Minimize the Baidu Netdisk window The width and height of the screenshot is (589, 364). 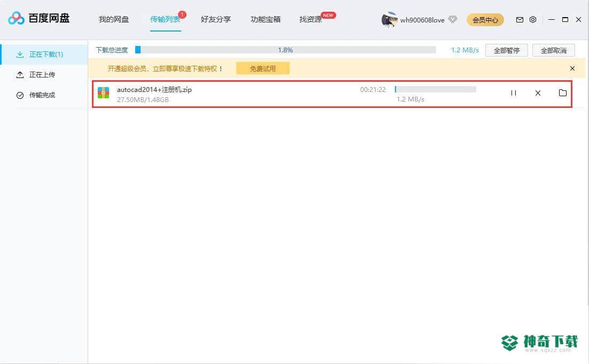552,20
